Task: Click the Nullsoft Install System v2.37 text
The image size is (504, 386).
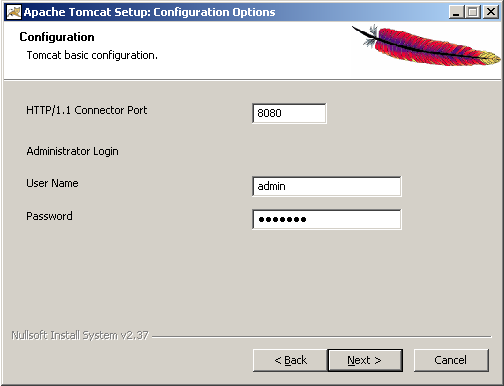Action: [80, 335]
